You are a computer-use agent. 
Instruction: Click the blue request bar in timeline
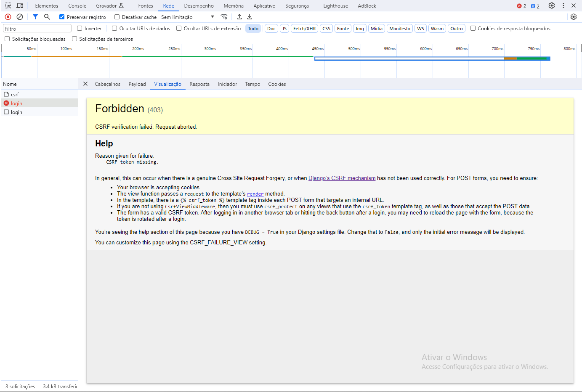point(432,58)
